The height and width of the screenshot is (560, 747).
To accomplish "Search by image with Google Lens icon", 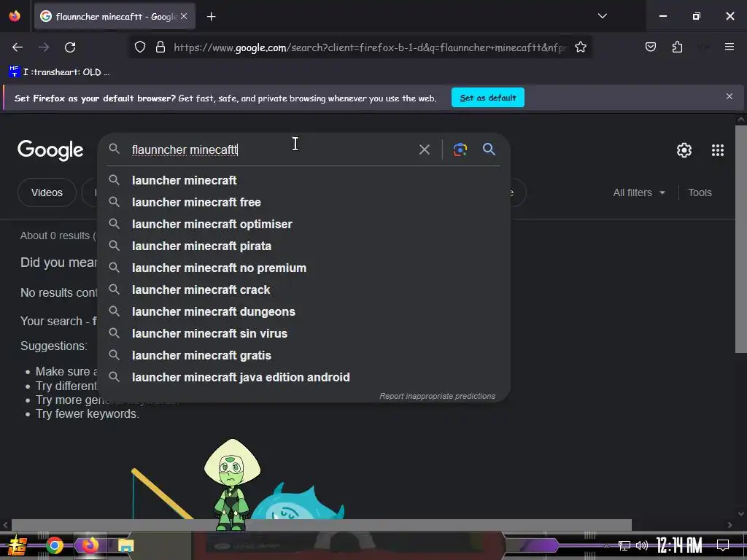I will pos(460,149).
